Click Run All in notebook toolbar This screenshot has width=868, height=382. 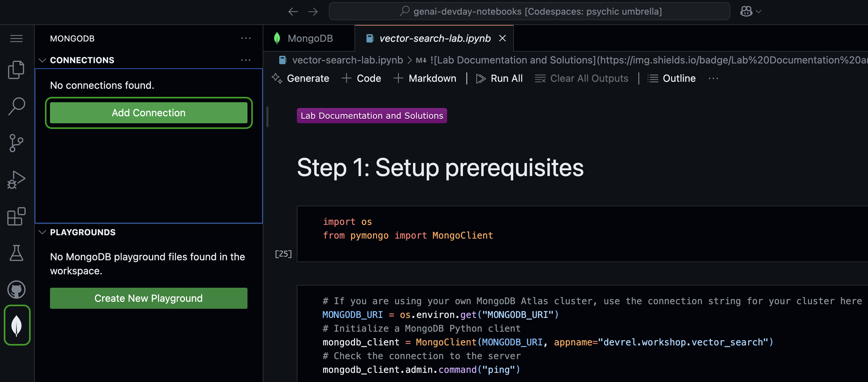499,79
